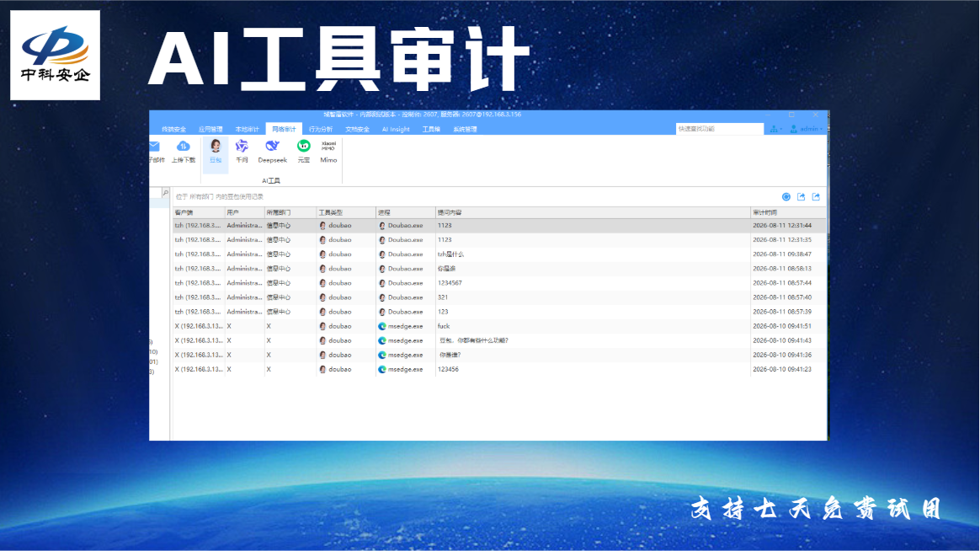Click the rightmost export icon above table
This screenshot has height=551, width=980.
tap(817, 197)
